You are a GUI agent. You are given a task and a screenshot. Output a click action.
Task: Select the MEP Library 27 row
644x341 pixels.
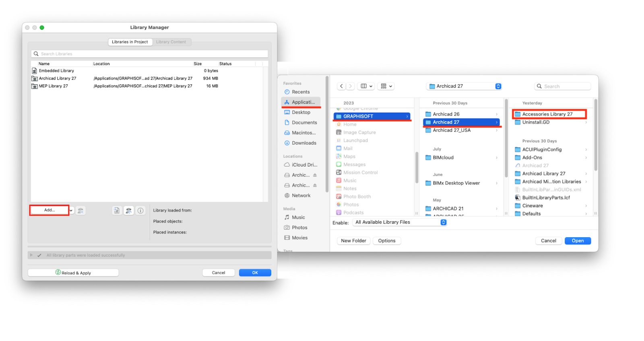(x=147, y=86)
